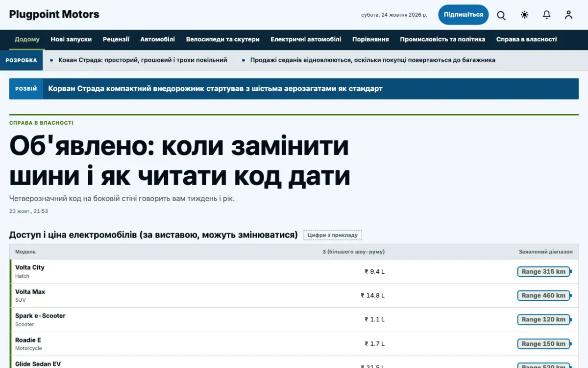Click the article headline Об'явлено: коли замінити шини

[x=180, y=160]
